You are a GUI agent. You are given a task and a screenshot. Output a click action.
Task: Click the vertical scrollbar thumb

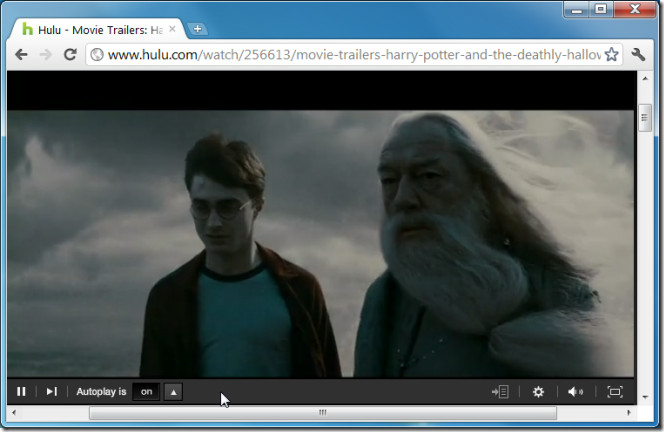click(645, 118)
